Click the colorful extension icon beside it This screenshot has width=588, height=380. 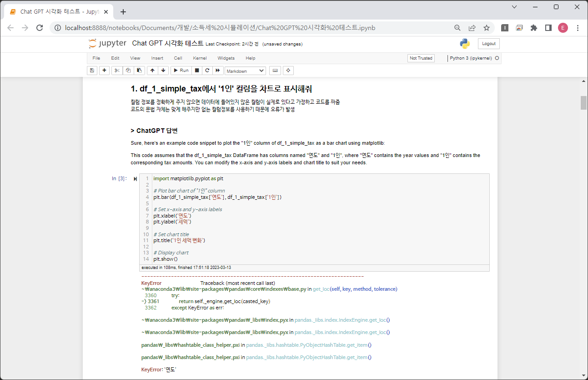point(519,28)
